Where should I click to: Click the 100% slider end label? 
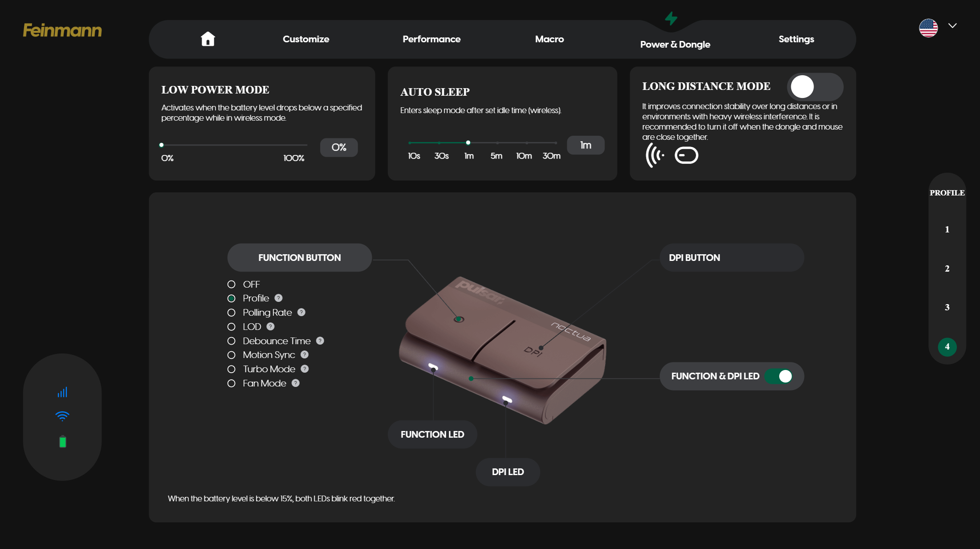tap(294, 158)
